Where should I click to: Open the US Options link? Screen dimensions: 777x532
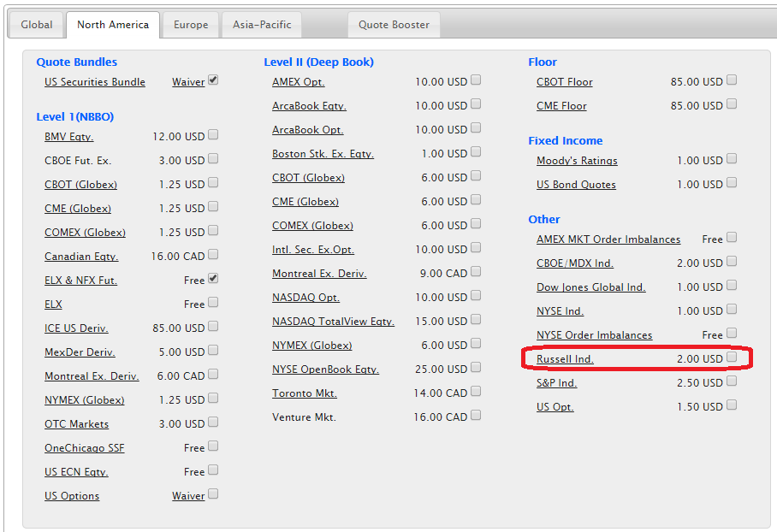pyautogui.click(x=72, y=496)
